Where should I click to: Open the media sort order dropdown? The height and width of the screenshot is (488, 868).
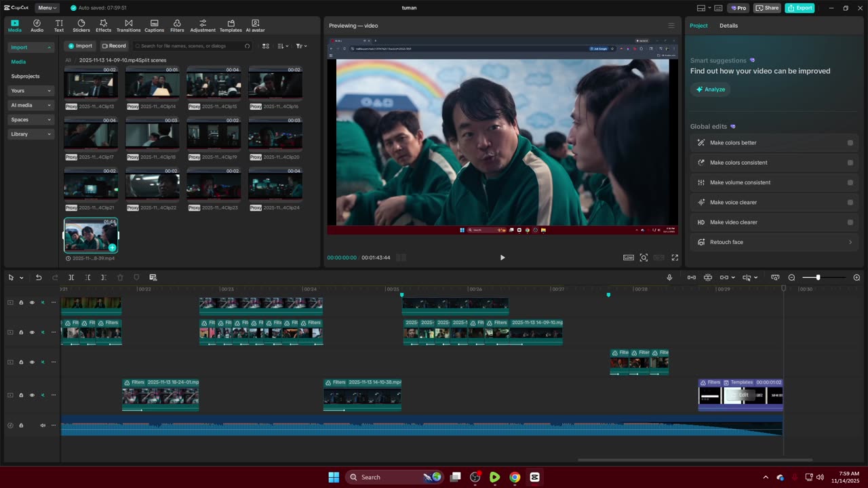283,46
